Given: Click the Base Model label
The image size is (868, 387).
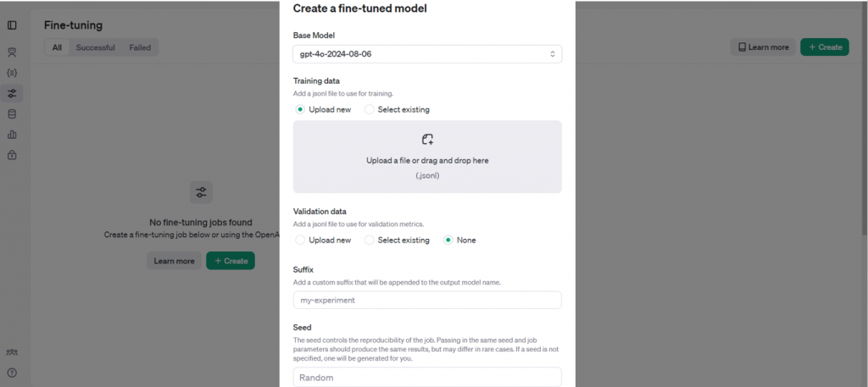Looking at the screenshot, I should click(314, 36).
